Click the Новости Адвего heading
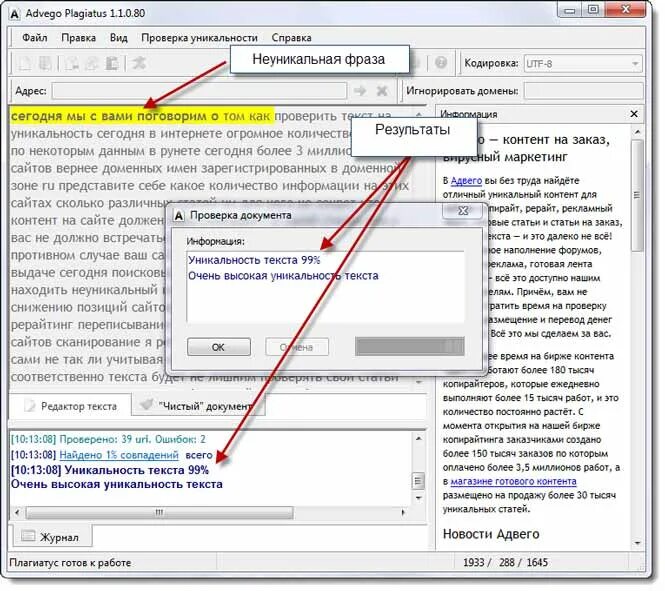Image resolution: width=665 pixels, height=591 pixels. [491, 534]
